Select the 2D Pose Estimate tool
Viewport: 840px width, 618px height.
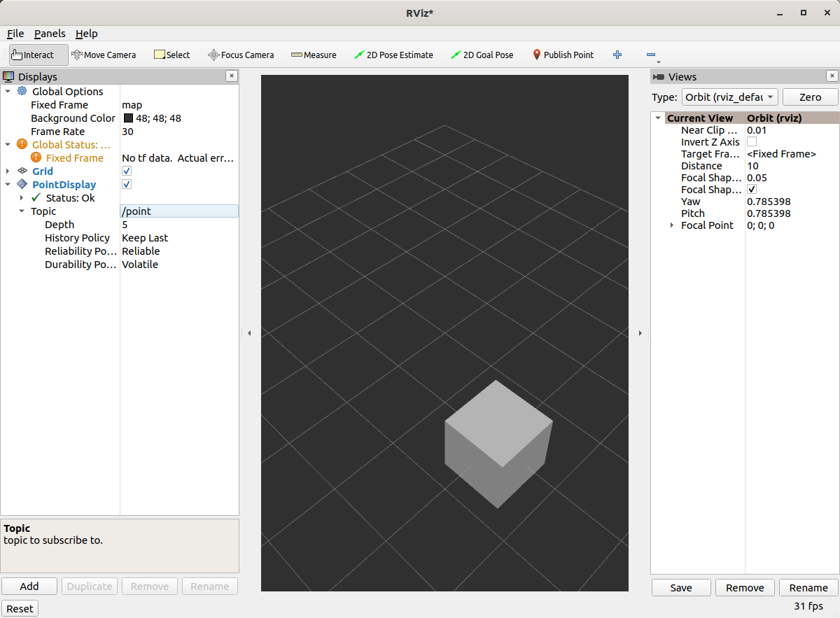393,55
